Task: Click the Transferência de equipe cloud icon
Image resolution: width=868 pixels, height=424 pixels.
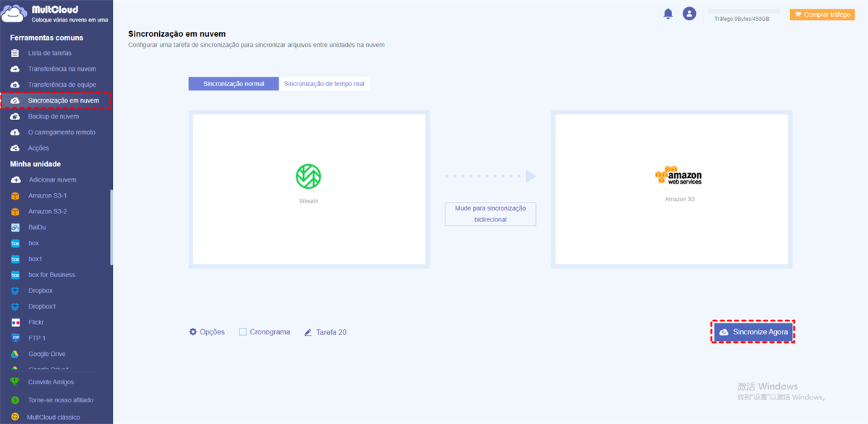Action: coord(15,85)
